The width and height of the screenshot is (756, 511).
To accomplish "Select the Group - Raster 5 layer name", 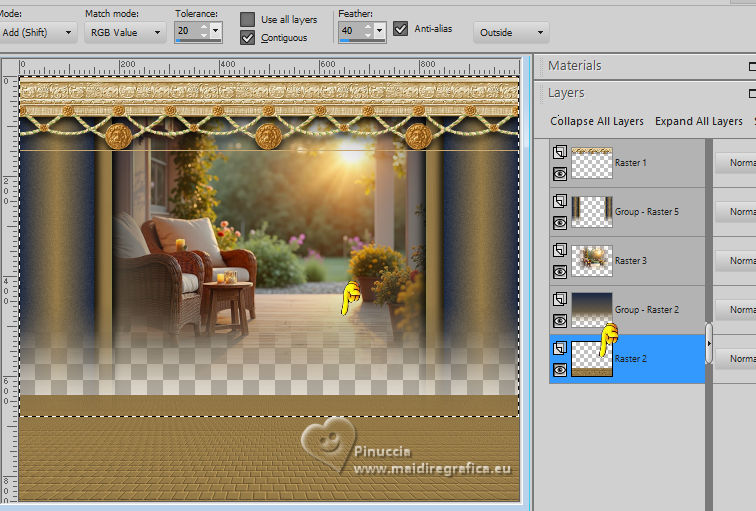I will click(x=647, y=212).
